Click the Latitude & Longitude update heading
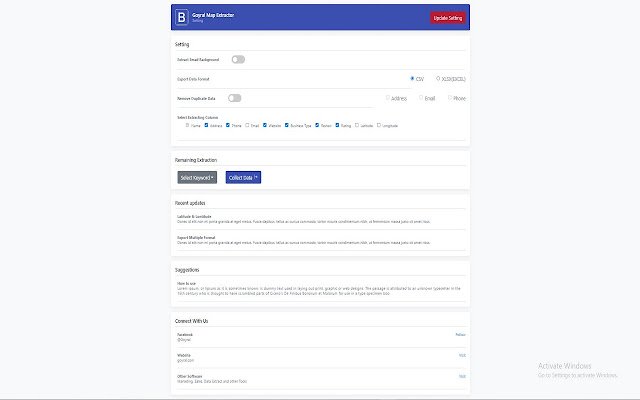Image resolution: width=640 pixels, height=400 pixels. [x=194, y=217]
